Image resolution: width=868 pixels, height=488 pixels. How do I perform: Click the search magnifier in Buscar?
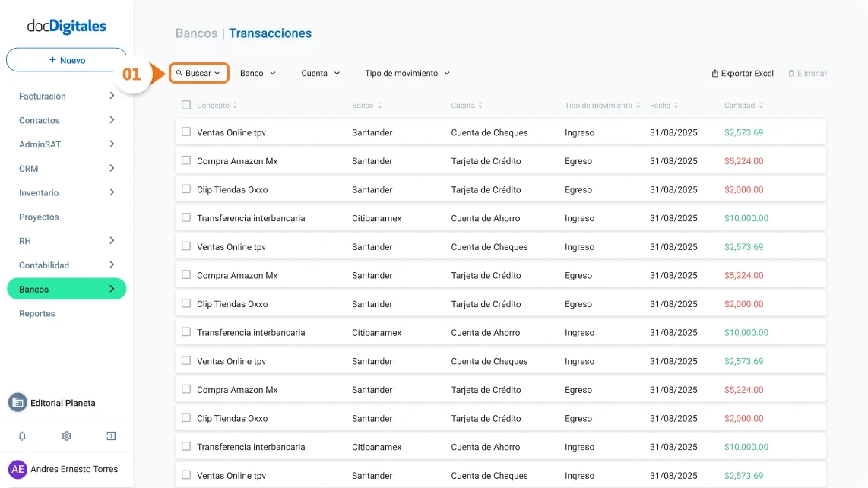coord(182,73)
